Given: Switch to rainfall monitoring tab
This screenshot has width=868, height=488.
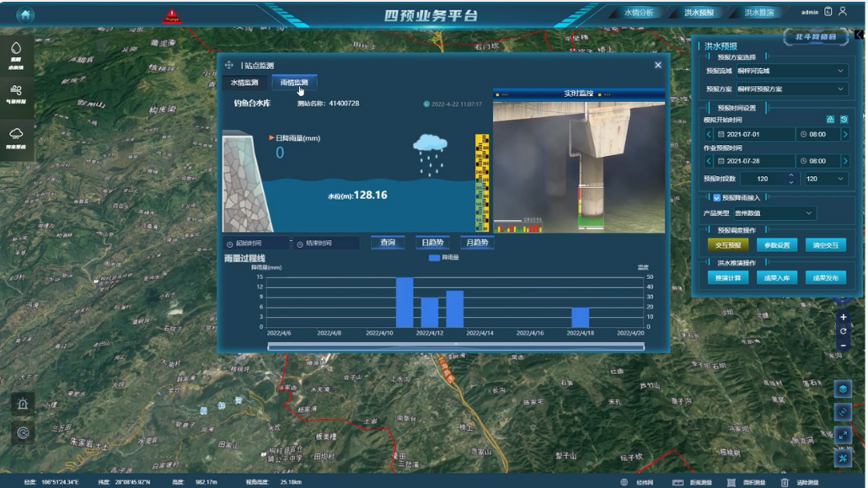Looking at the screenshot, I should (294, 83).
